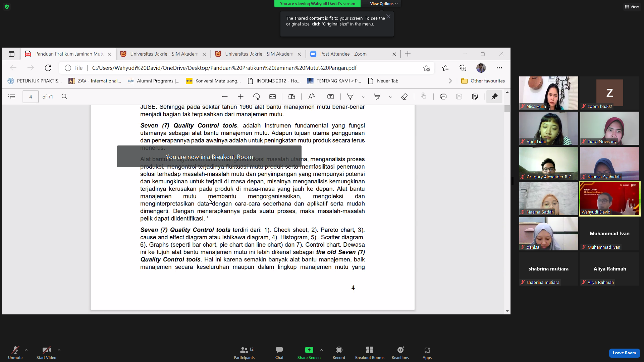Zoom out the PDF with minus button
644x362 pixels.
(x=225, y=97)
